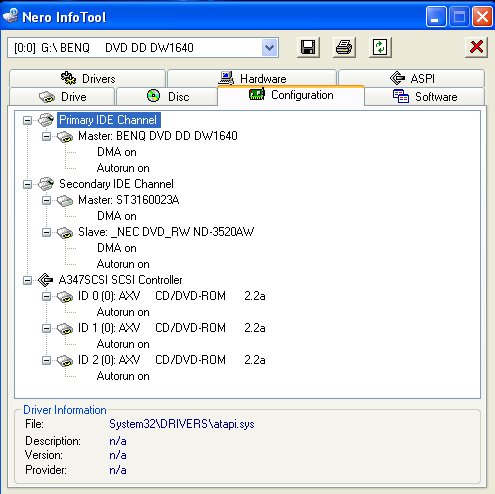
Task: Click the Configuration tab circuit board icon
Action: [257, 94]
